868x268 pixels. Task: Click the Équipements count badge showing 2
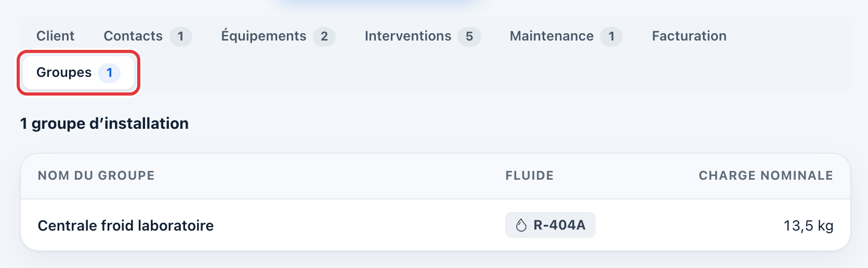[324, 36]
